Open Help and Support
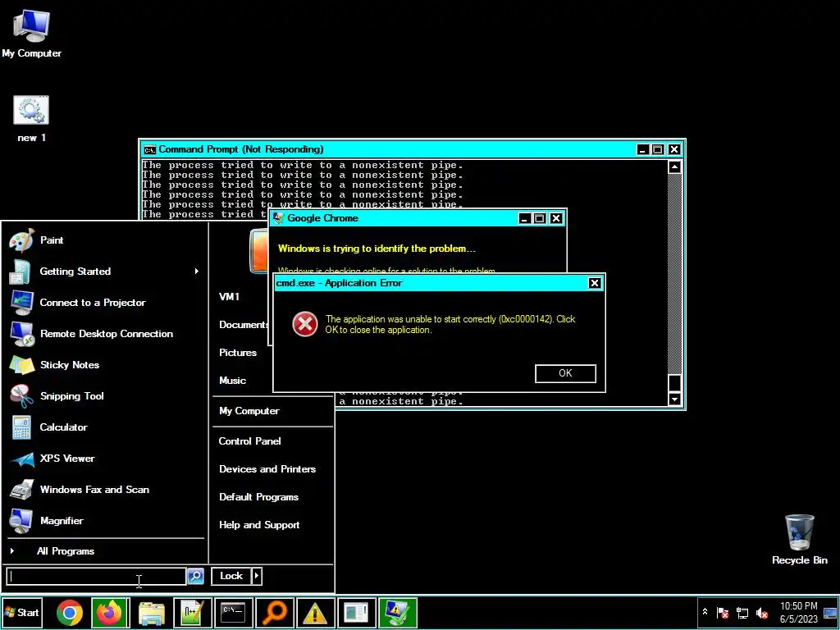Screen dimensions: 840x630 coord(259,525)
